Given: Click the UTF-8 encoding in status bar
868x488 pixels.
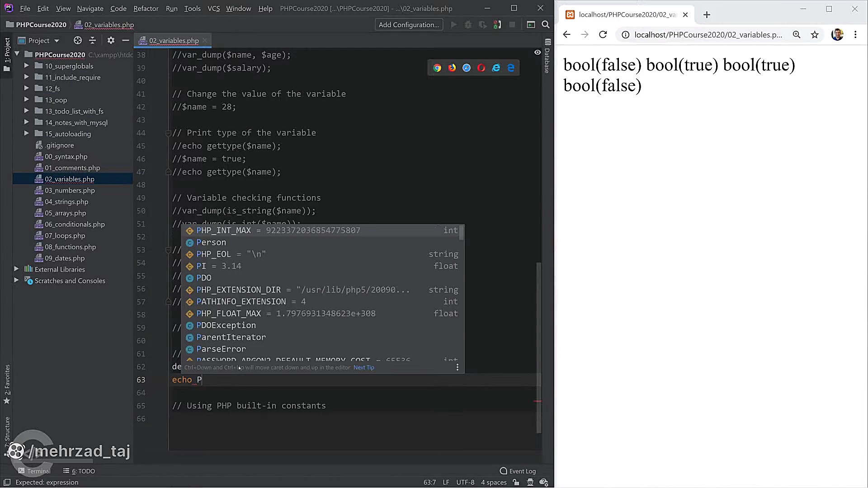Looking at the screenshot, I should (465, 482).
